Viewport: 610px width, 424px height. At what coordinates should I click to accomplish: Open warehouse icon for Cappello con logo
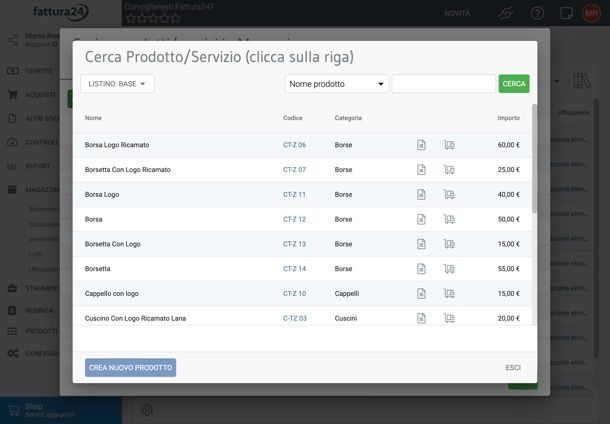click(449, 294)
